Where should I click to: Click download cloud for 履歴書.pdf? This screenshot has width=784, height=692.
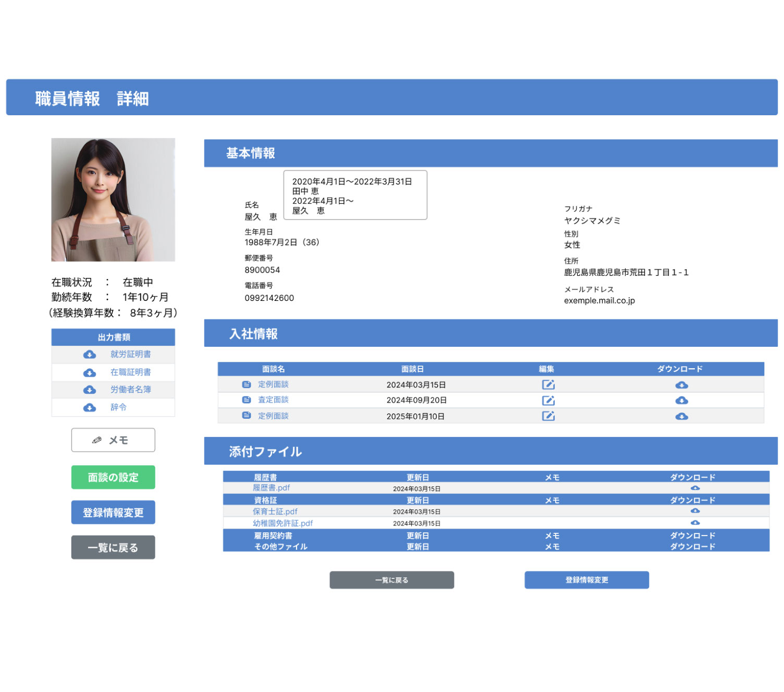tap(695, 488)
